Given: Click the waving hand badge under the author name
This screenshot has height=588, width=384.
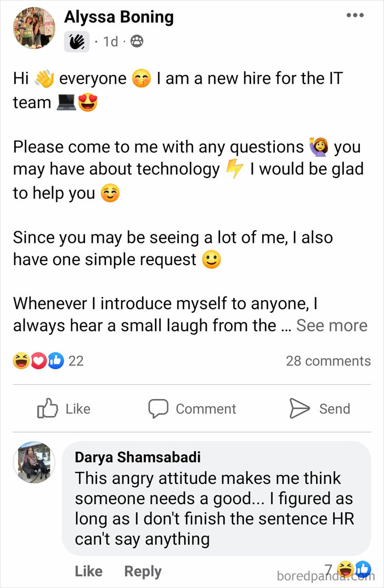Looking at the screenshot, I should coord(77,41).
